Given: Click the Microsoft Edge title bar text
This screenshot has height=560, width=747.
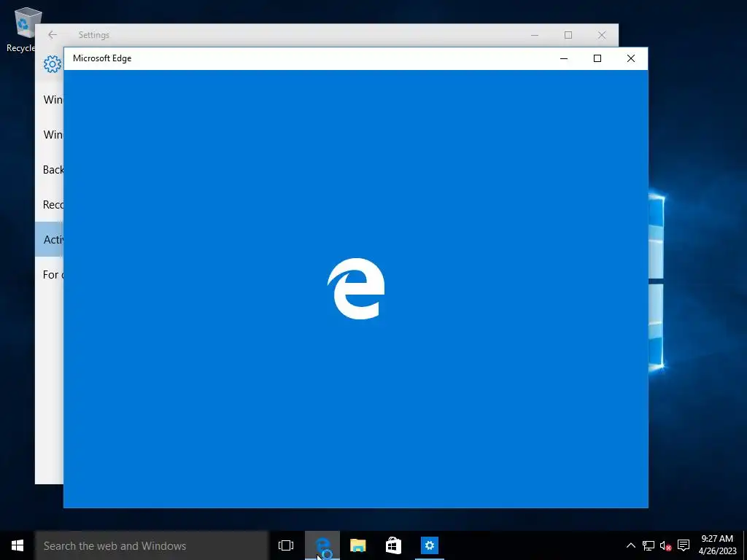Looking at the screenshot, I should (x=102, y=58).
